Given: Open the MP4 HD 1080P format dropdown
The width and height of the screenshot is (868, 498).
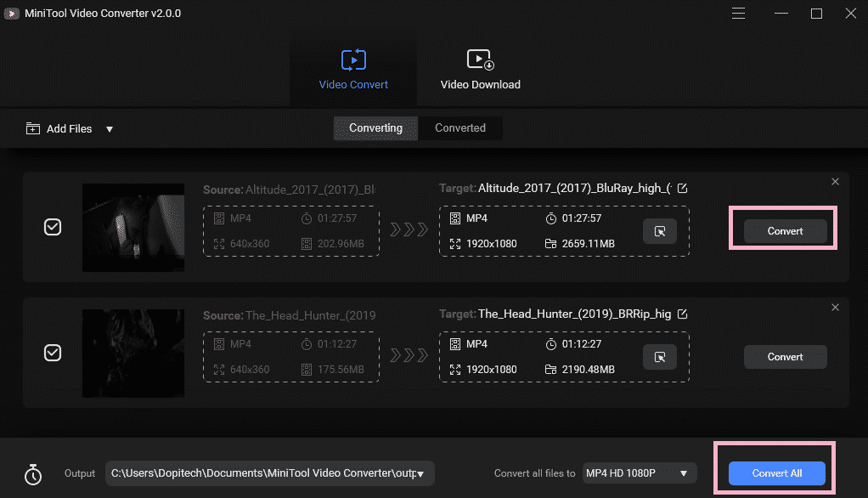Looking at the screenshot, I should coord(639,473).
